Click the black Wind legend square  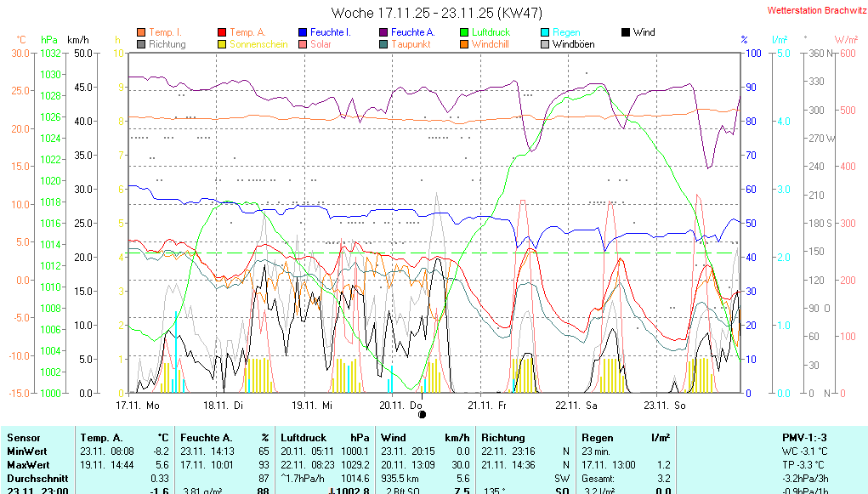point(626,32)
